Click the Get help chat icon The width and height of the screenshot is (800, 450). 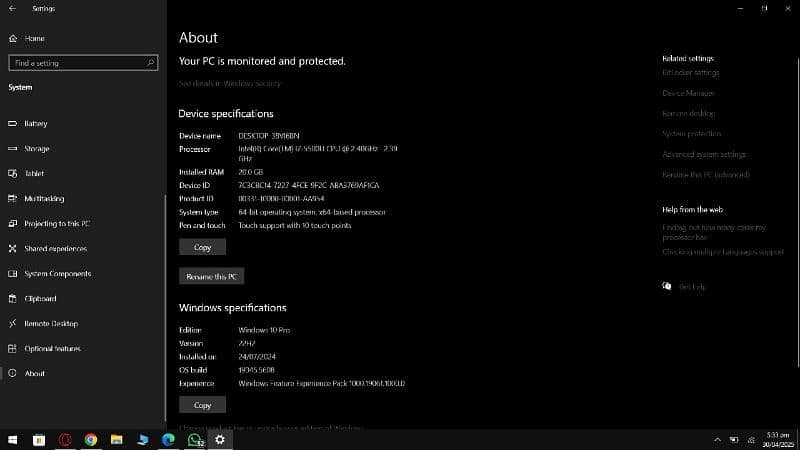(x=667, y=286)
